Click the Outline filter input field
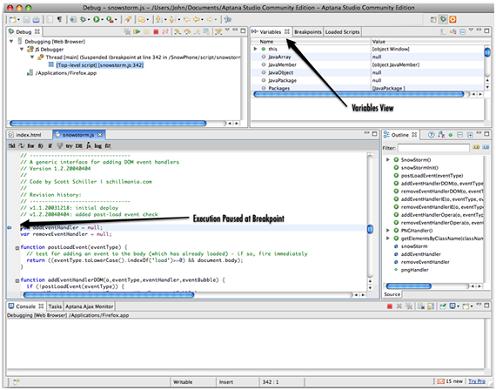 (x=433, y=147)
